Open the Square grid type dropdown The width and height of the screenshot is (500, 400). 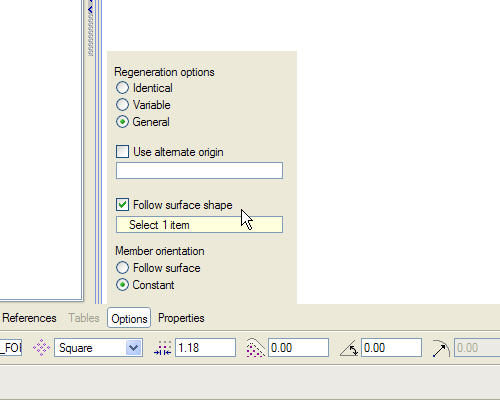pyautogui.click(x=134, y=348)
